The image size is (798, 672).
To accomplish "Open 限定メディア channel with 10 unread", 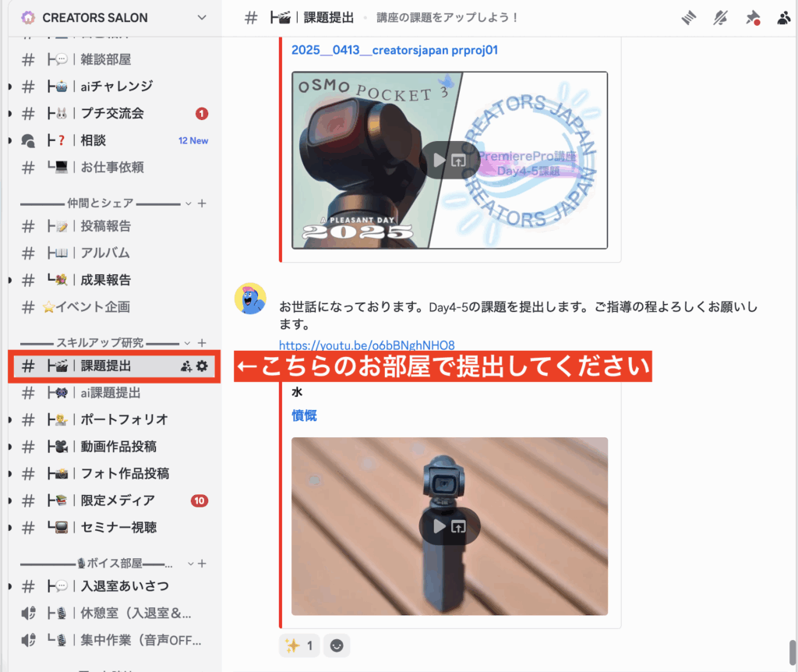I will coord(114,500).
